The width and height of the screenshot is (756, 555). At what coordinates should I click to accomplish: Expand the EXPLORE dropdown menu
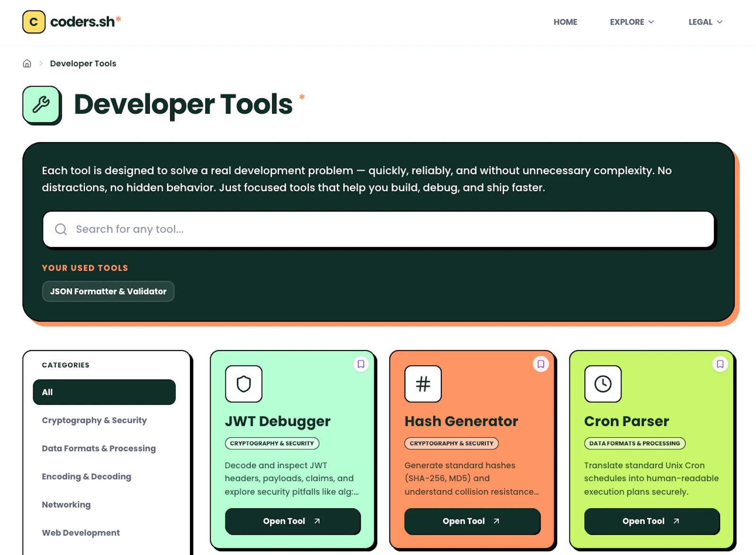[632, 22]
